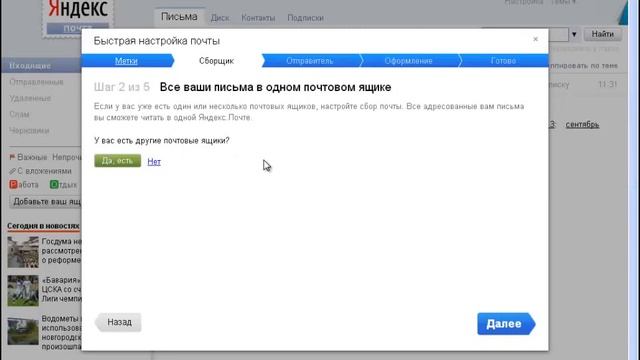Open the Подписки tab

[305, 18]
